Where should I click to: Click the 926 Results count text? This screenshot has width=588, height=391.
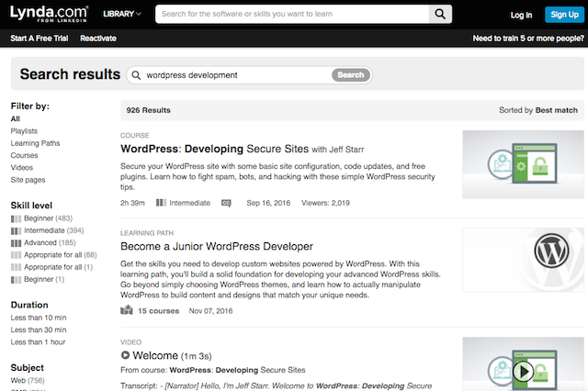tap(149, 110)
